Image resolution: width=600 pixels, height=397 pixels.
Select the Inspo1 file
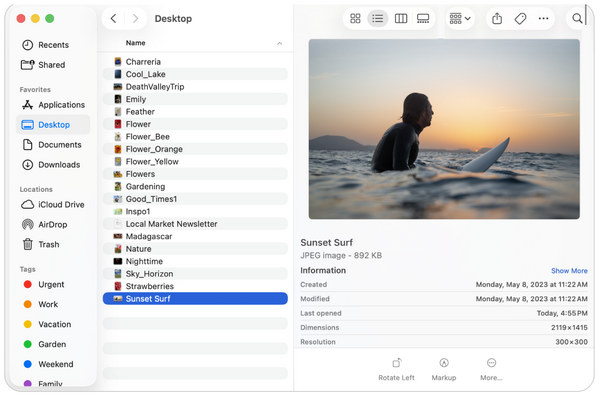195,211
